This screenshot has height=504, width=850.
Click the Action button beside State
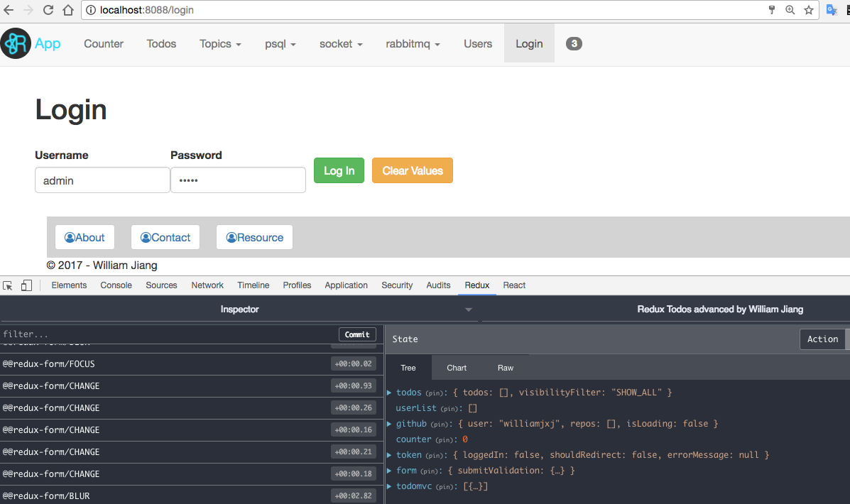point(822,339)
